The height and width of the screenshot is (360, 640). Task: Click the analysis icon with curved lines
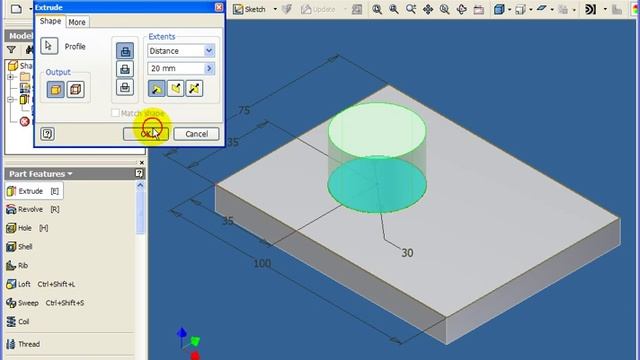point(590,9)
